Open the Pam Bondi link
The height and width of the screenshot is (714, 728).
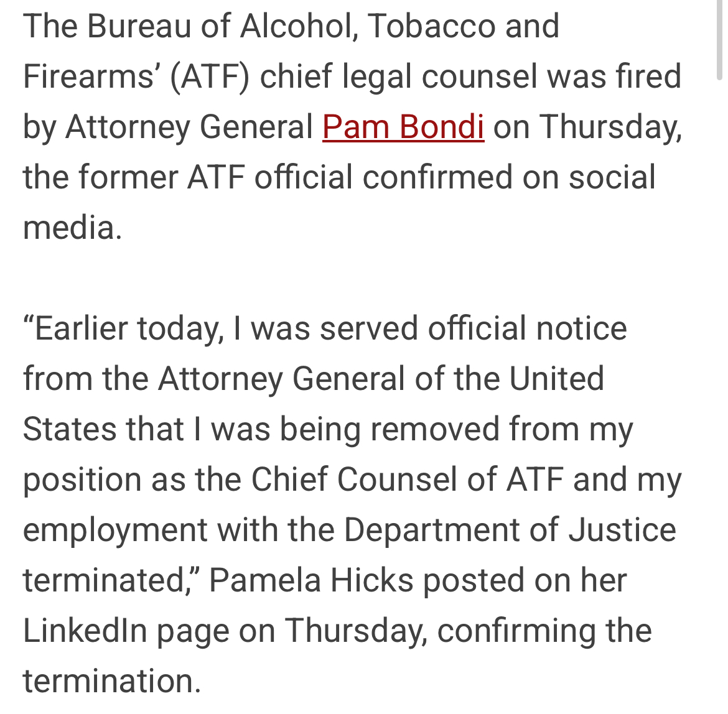point(403,126)
